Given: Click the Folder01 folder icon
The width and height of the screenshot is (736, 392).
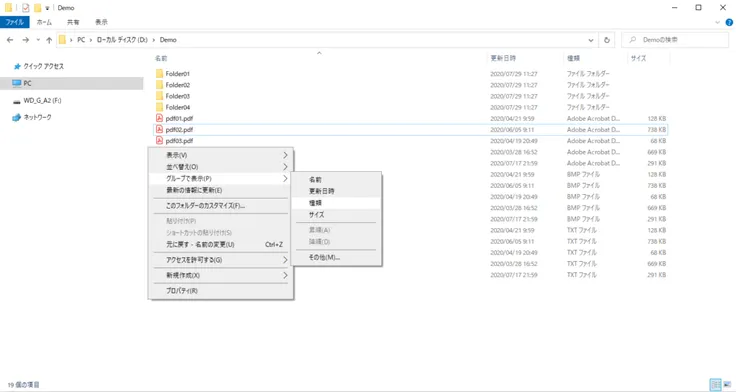Looking at the screenshot, I should pyautogui.click(x=159, y=73).
